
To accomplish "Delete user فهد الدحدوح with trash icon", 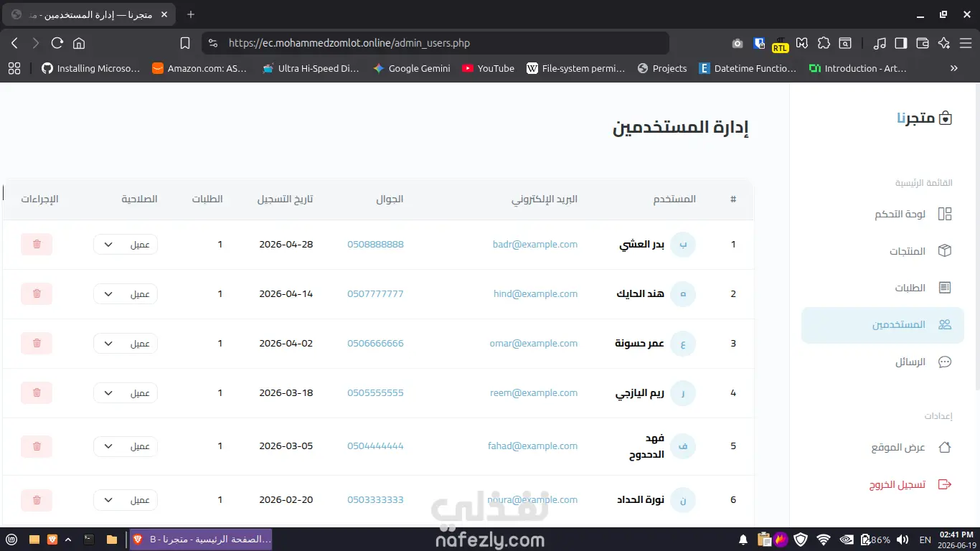I will click(x=37, y=446).
